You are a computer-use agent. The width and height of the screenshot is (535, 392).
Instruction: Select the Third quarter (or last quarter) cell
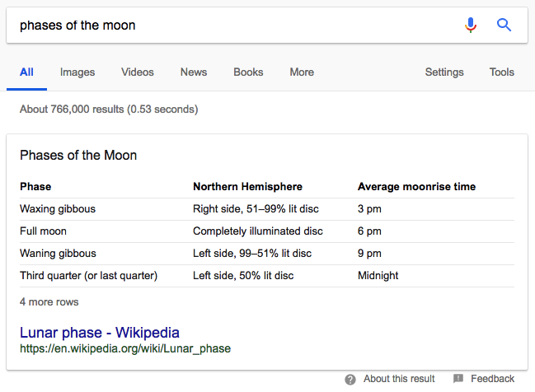pos(89,276)
